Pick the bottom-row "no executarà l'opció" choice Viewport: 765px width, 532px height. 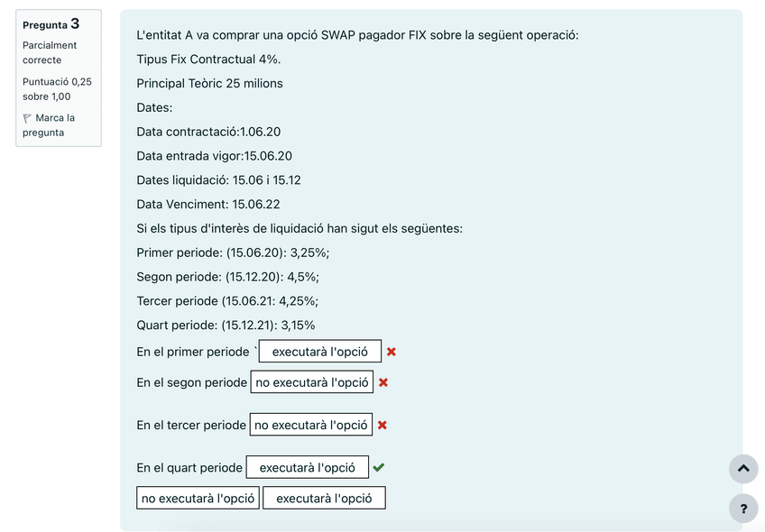[x=198, y=498]
